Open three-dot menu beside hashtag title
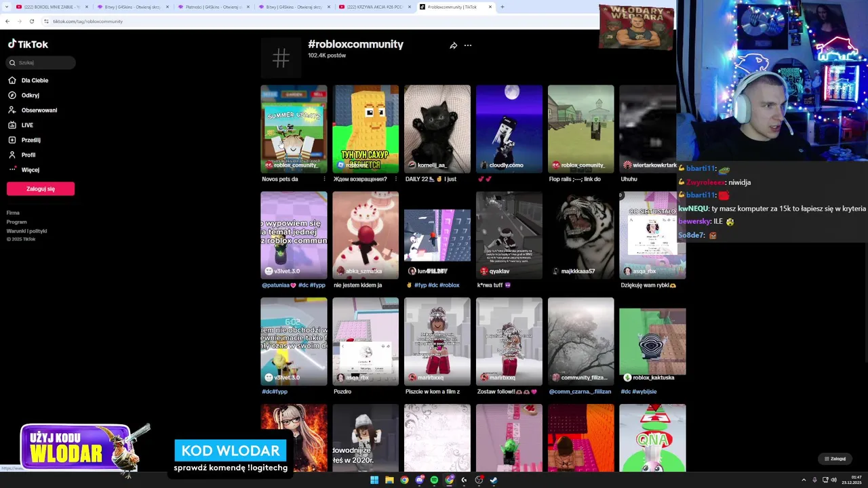This screenshot has height=488, width=868. [x=468, y=45]
